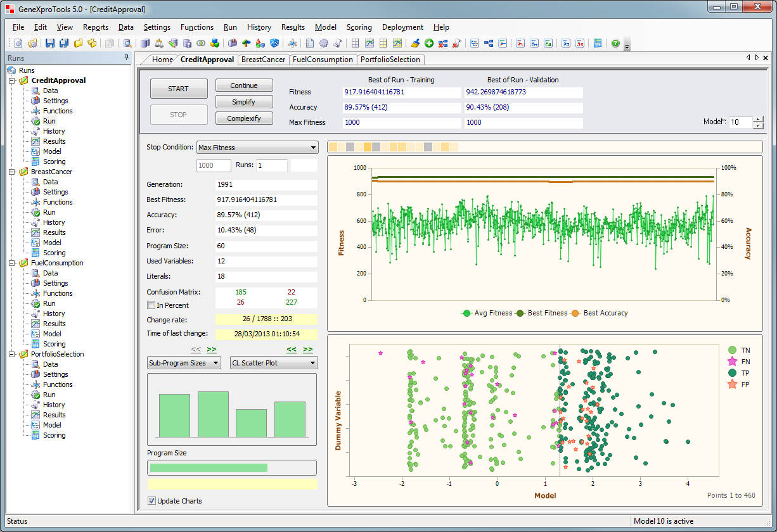777x532 pixels.
Task: Open the Functions menu
Action: coord(197,27)
